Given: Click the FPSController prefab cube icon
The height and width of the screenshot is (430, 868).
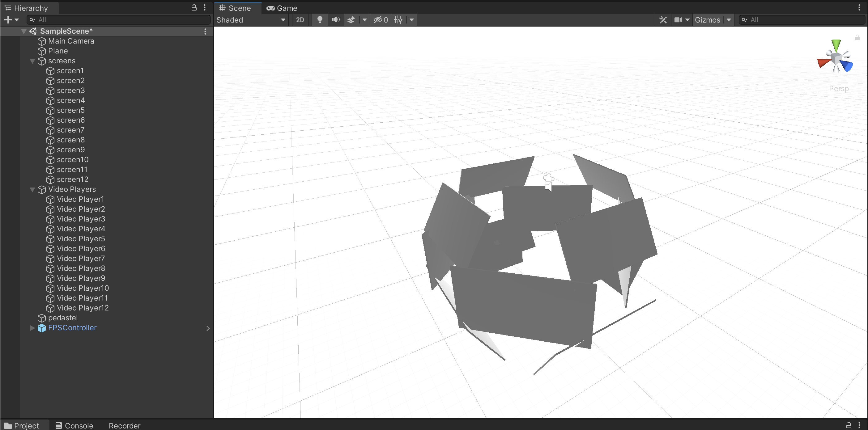Looking at the screenshot, I should click(42, 328).
